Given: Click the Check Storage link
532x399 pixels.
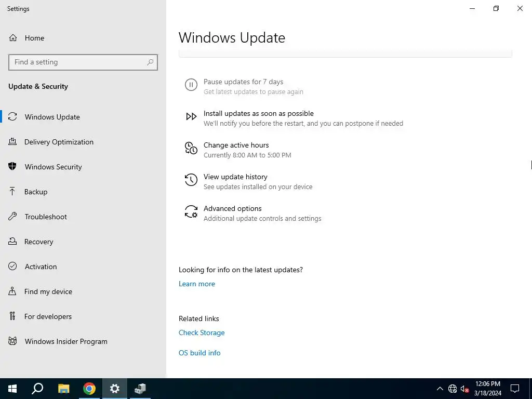Looking at the screenshot, I should (x=202, y=332).
